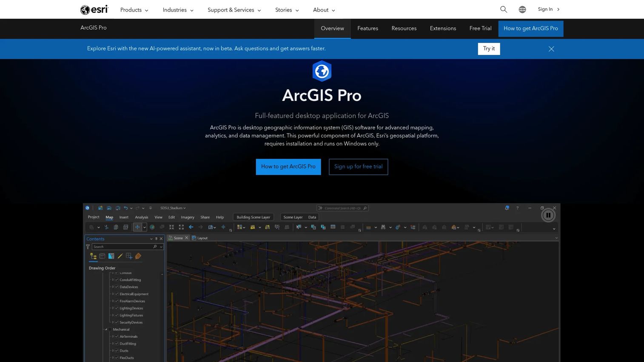Image resolution: width=644 pixels, height=362 pixels.
Task: Uncheck the LightingDevices layer checkbox
Action: 117,308
